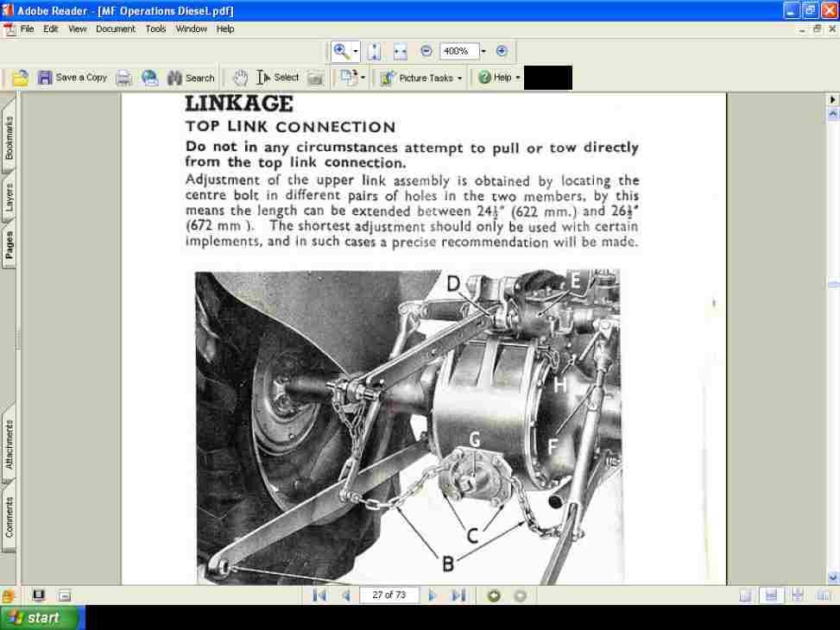Click inside the page number field
The image size is (840, 630).
389,595
